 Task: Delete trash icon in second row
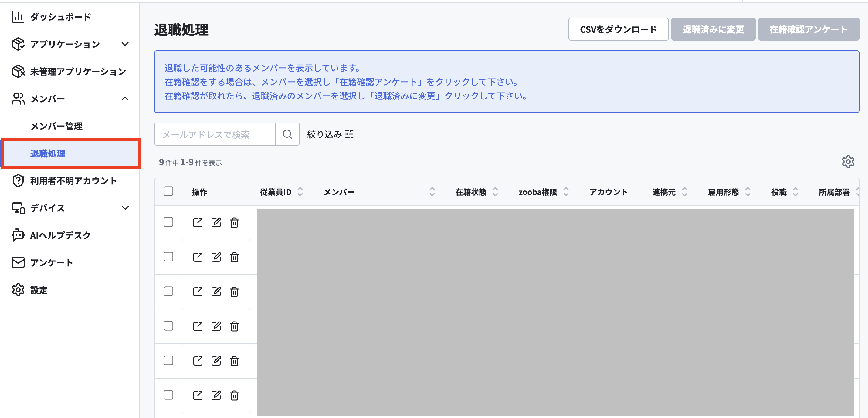pyautogui.click(x=234, y=257)
